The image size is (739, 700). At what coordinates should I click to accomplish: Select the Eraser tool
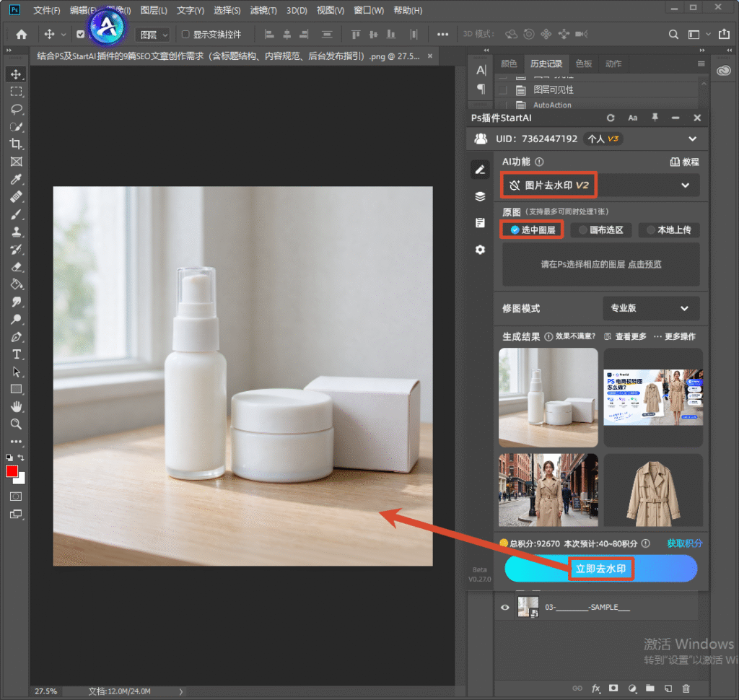tap(16, 267)
